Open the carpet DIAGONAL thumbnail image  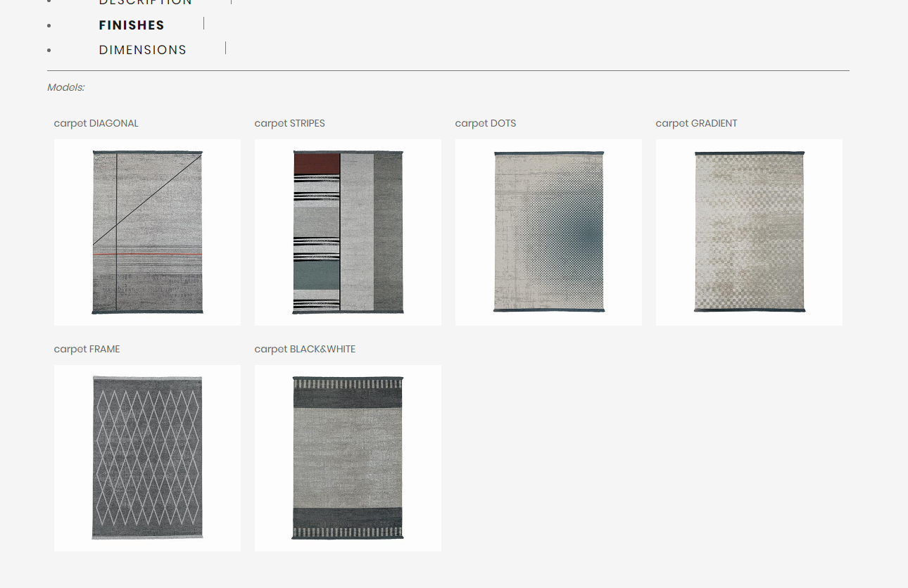[x=147, y=232]
